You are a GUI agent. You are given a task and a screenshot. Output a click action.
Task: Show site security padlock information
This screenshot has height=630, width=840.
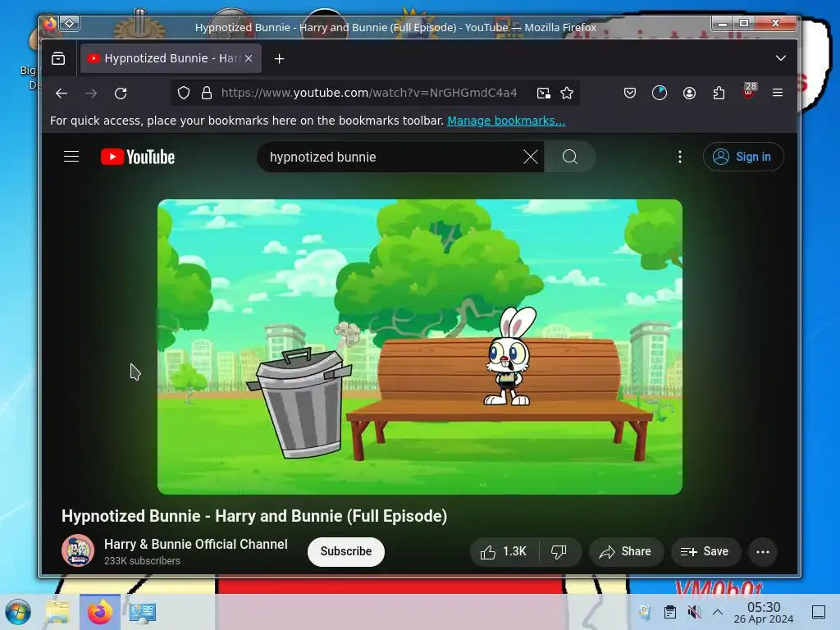[x=206, y=94]
